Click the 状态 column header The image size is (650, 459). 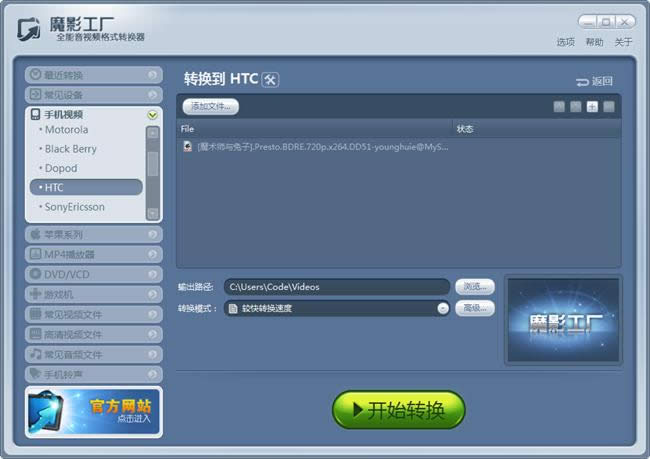click(537, 129)
